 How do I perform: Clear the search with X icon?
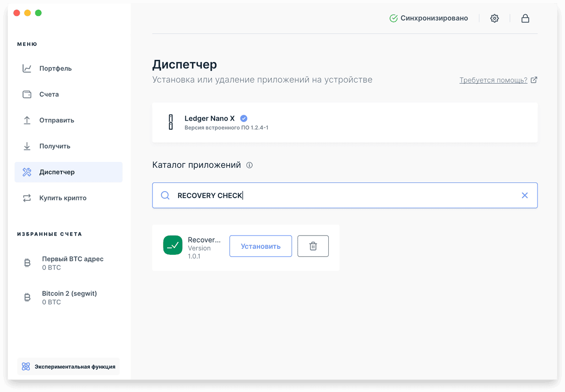click(525, 195)
